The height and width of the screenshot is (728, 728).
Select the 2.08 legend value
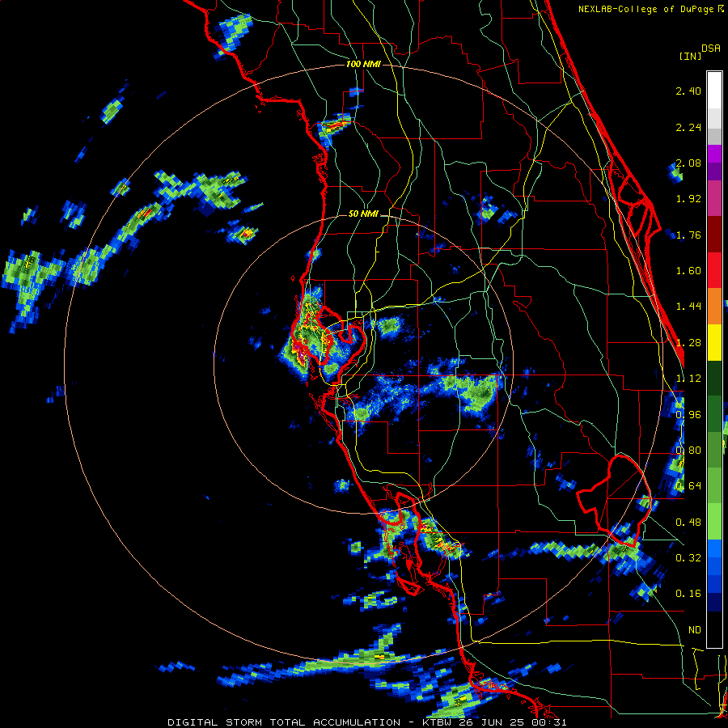688,163
